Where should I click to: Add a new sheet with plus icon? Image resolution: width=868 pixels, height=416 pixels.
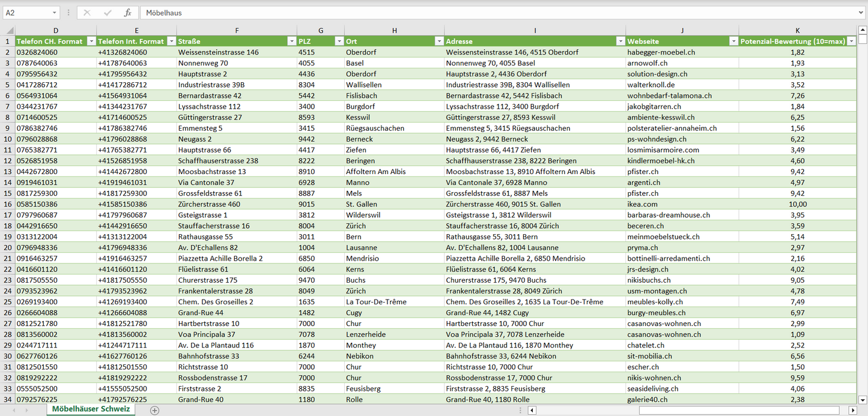[154, 410]
